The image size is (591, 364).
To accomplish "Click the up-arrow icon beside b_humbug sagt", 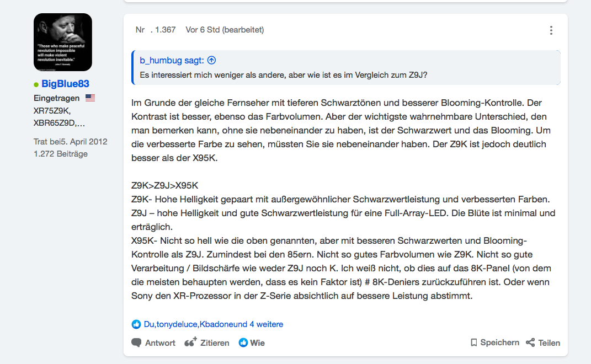I will coord(212,60).
